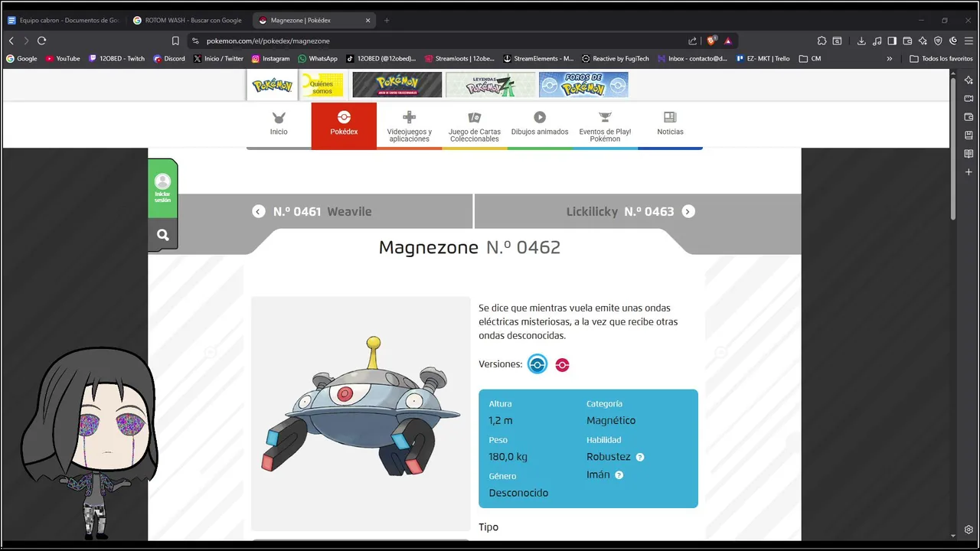Open the Quiénes somos banner
Viewport: 980px width, 551px height.
[322, 85]
